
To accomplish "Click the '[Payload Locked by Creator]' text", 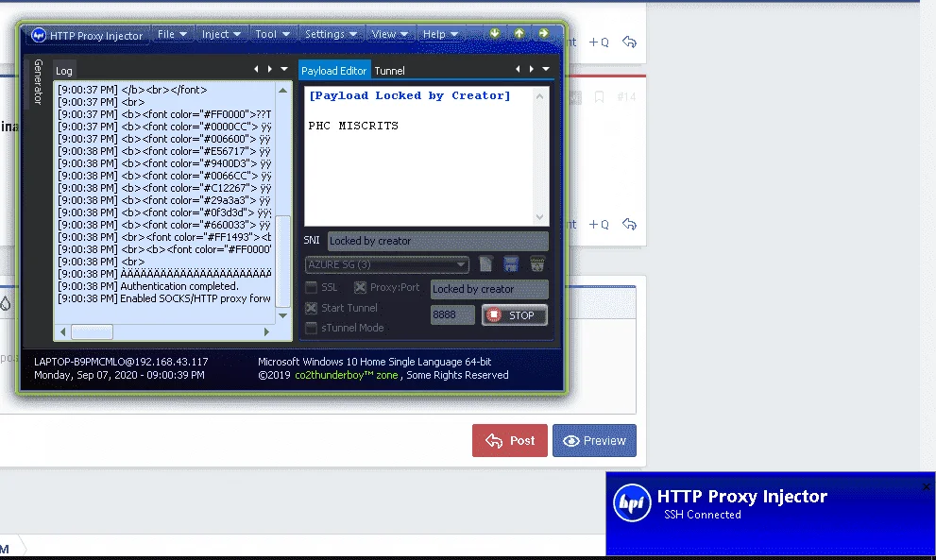I will pos(410,95).
